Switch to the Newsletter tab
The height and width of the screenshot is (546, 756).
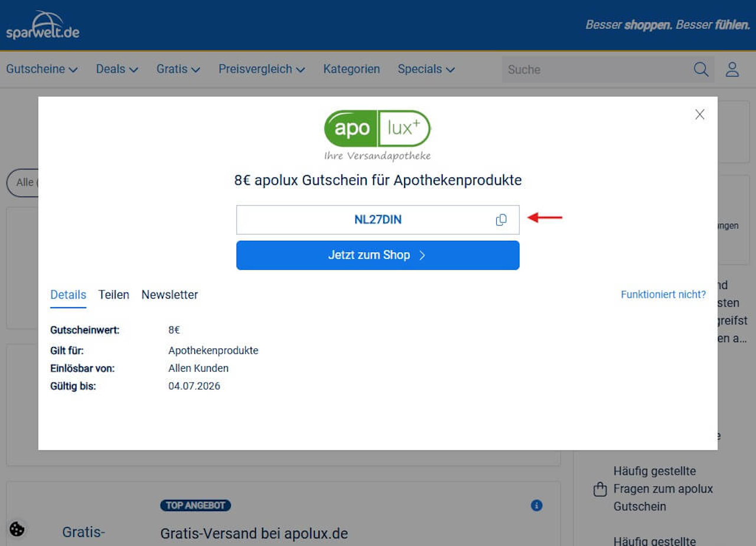click(x=170, y=295)
